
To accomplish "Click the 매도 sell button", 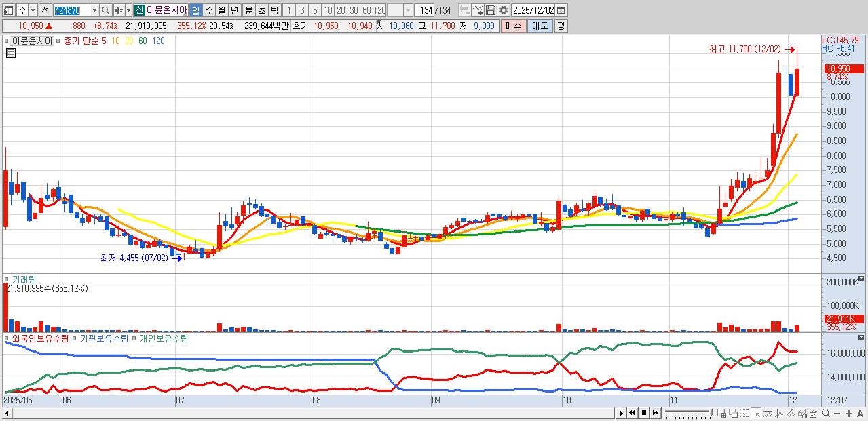I will 540,26.
